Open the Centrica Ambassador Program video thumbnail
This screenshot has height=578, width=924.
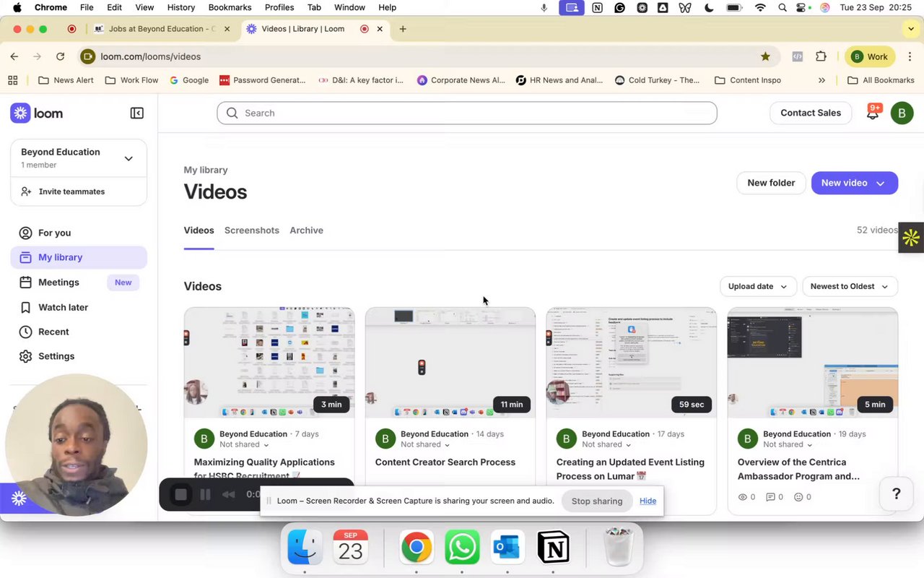pyautogui.click(x=813, y=362)
